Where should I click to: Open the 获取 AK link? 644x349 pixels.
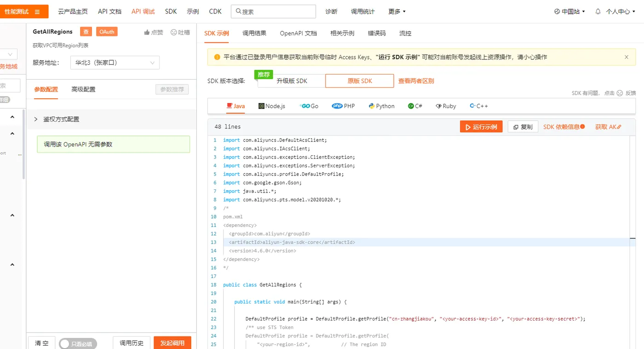click(x=608, y=127)
